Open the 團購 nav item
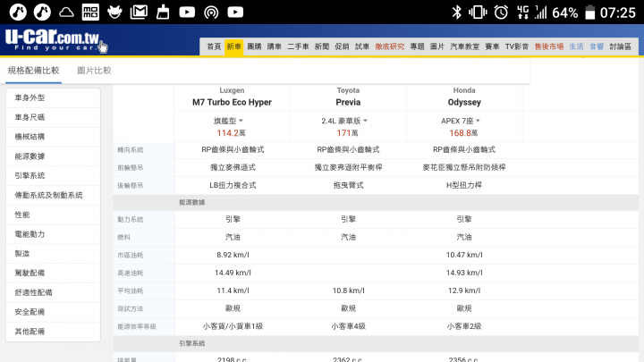Viewport: 644px width, 362px height. 254,46
